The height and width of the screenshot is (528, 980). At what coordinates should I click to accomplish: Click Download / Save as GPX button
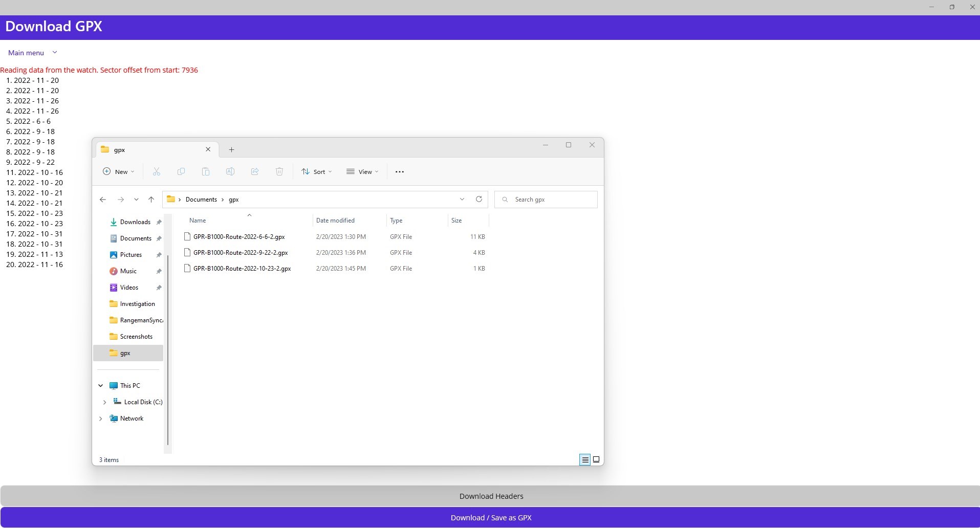490,518
